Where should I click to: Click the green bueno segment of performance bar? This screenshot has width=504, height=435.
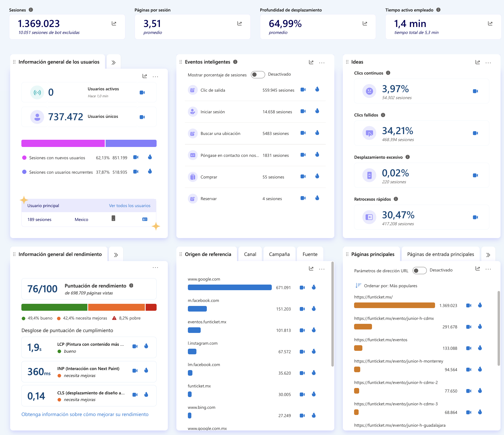(53, 307)
